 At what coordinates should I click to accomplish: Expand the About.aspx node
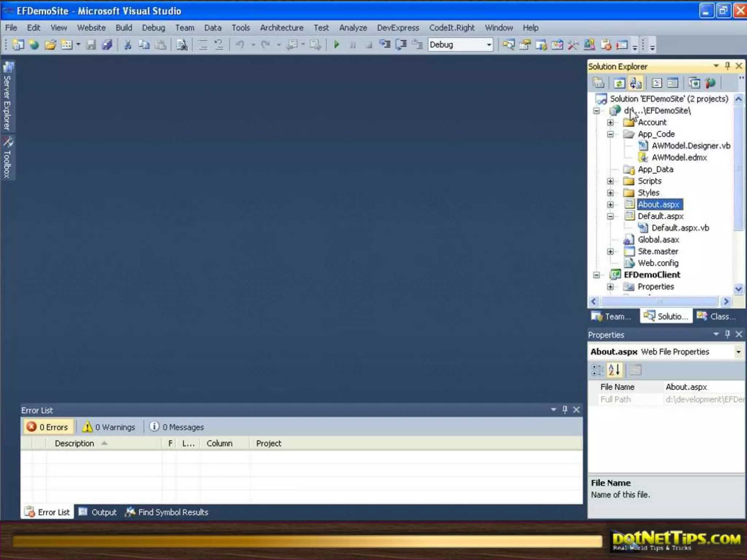tap(610, 205)
